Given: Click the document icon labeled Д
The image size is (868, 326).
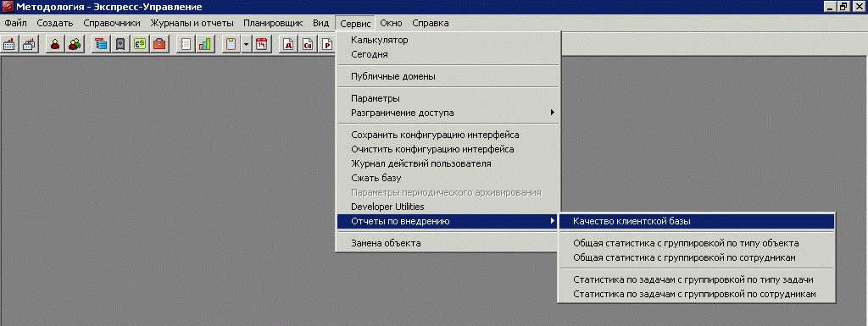Looking at the screenshot, I should click(288, 44).
